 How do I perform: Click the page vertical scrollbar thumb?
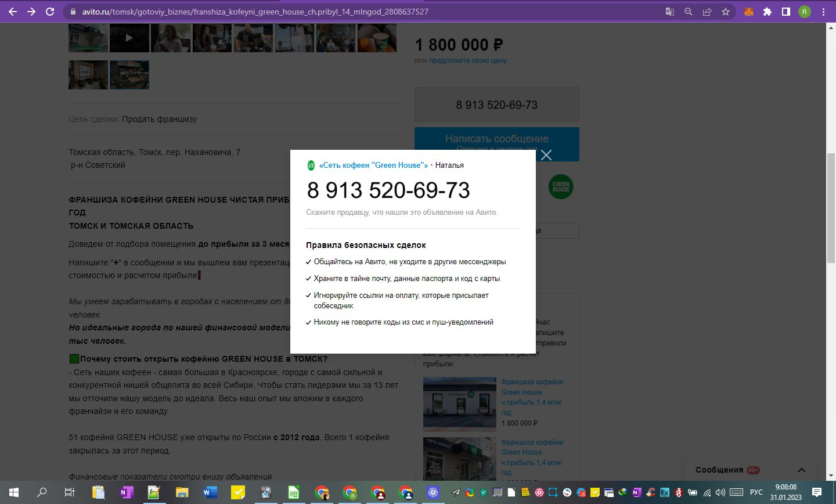tap(831, 208)
